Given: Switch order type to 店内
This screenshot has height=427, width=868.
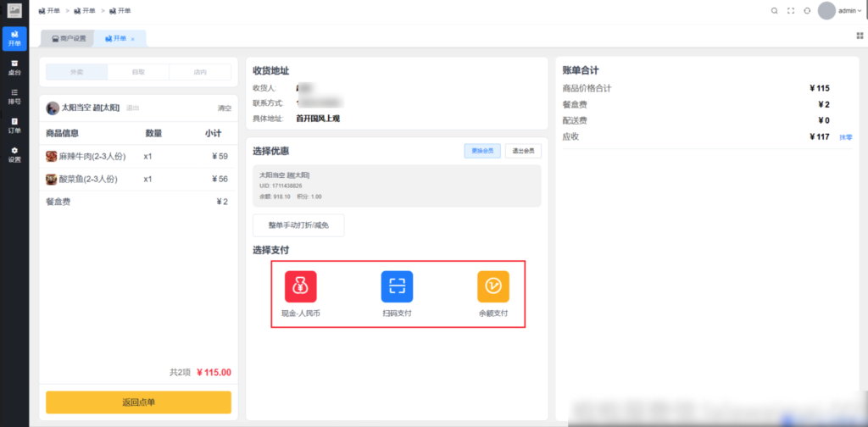Looking at the screenshot, I should click(199, 73).
